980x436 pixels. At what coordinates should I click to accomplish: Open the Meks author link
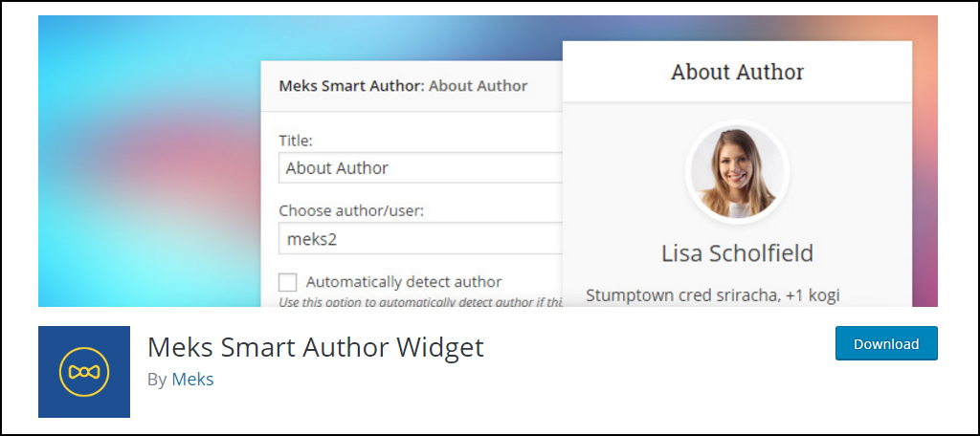pos(192,379)
